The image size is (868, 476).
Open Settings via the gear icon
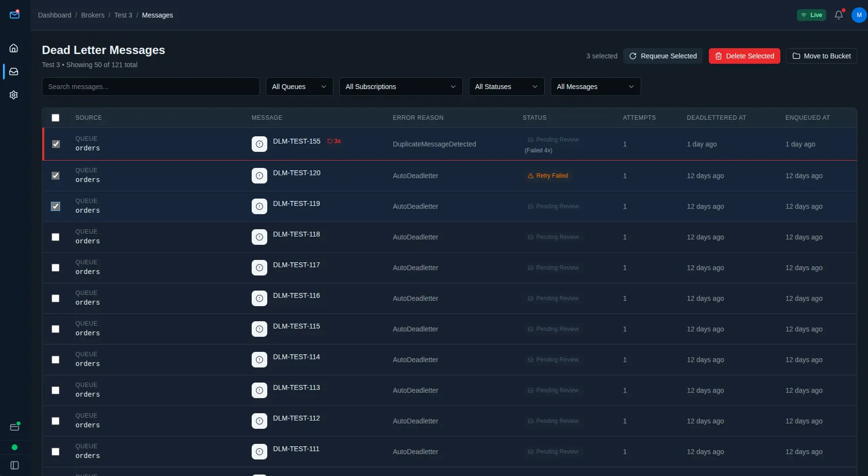(14, 94)
